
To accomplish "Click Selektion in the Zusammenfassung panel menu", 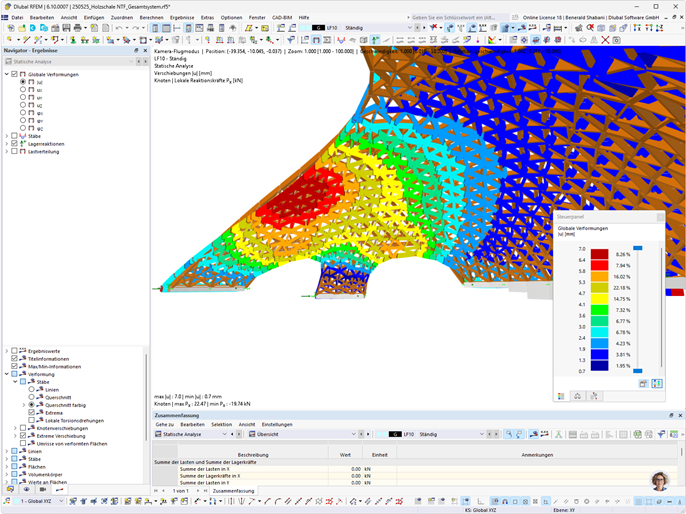I will (221, 424).
